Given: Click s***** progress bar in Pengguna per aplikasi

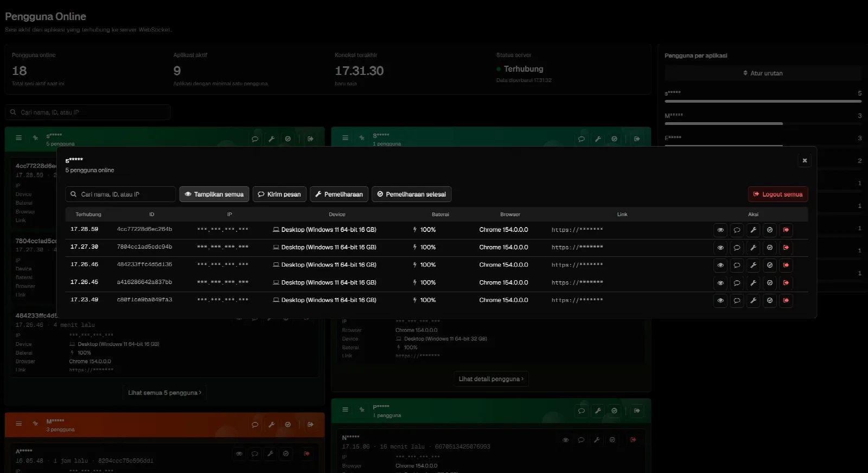Looking at the screenshot, I should (x=763, y=101).
